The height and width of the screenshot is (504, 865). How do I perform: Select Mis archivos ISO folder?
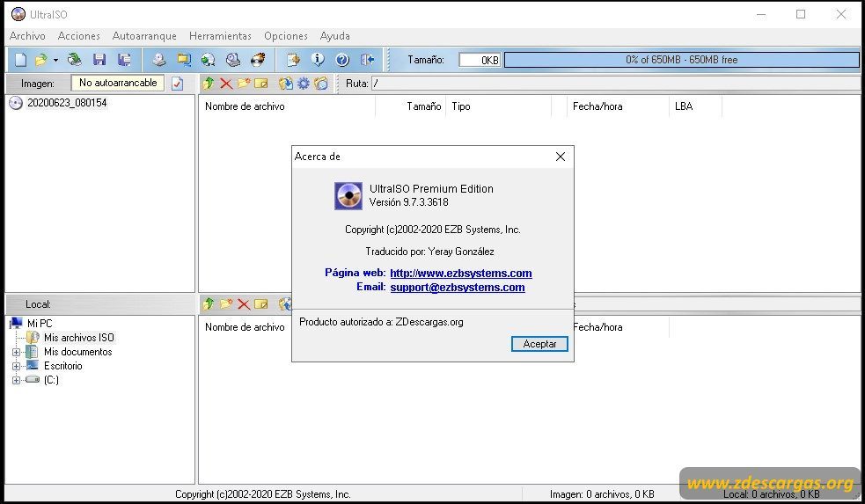pyautogui.click(x=79, y=338)
